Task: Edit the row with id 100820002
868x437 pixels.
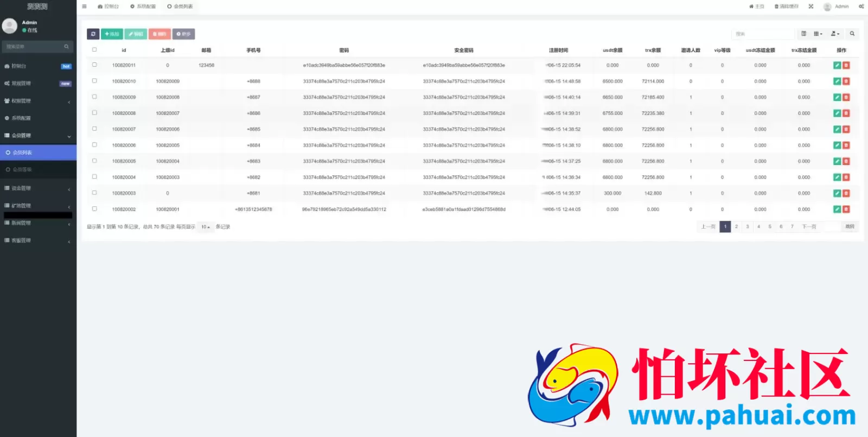Action: (837, 210)
